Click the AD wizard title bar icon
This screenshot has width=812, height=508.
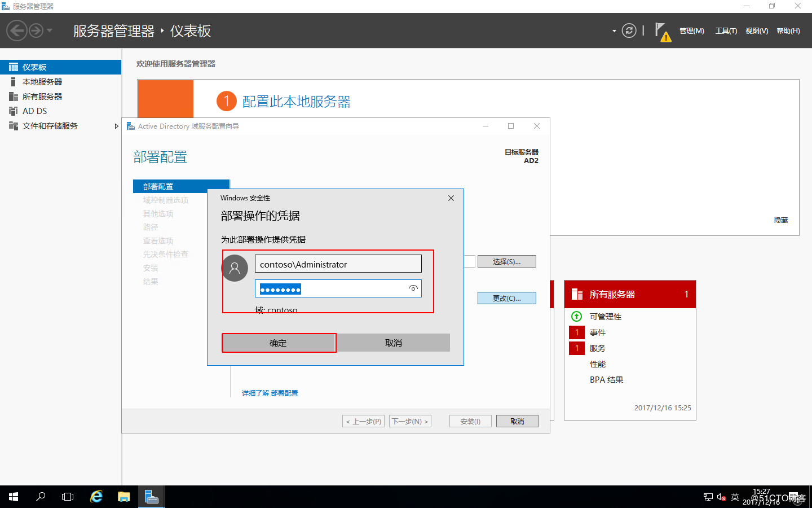point(131,126)
